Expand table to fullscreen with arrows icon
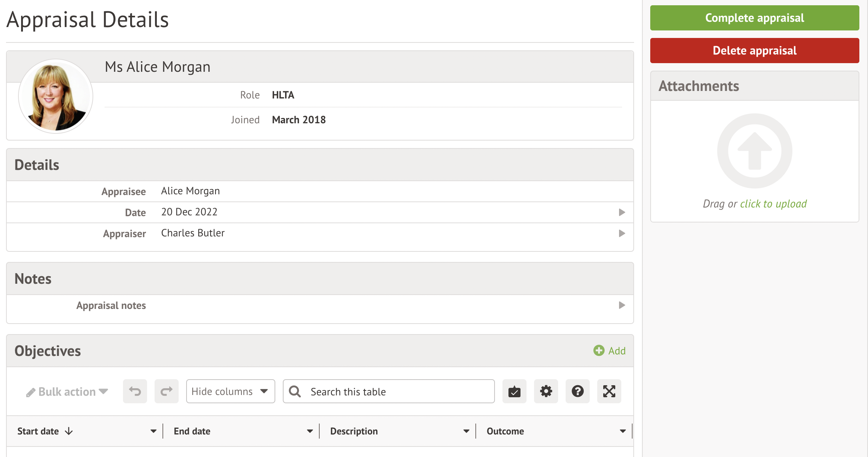 609,391
